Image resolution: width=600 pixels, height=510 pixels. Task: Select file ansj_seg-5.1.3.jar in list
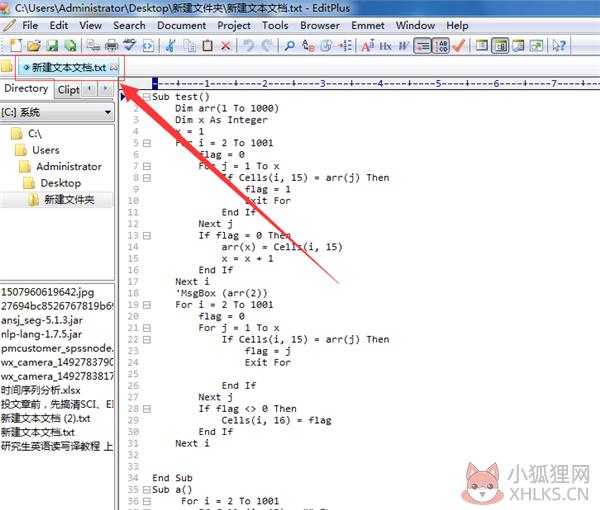coord(42,320)
